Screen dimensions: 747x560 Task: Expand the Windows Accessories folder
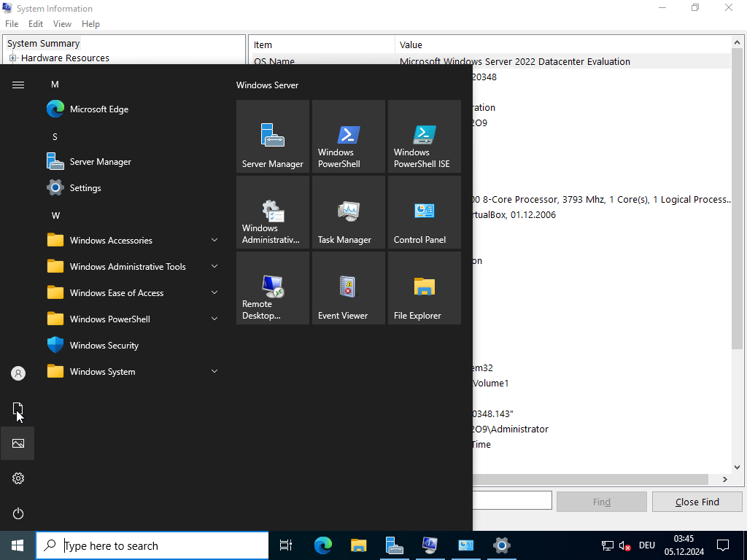pos(133,241)
